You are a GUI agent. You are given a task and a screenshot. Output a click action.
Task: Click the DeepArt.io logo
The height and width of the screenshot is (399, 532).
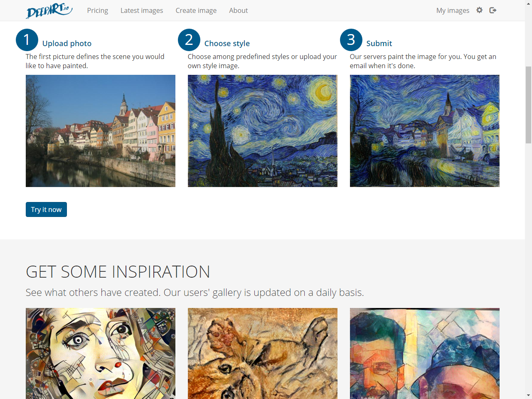pos(49,10)
